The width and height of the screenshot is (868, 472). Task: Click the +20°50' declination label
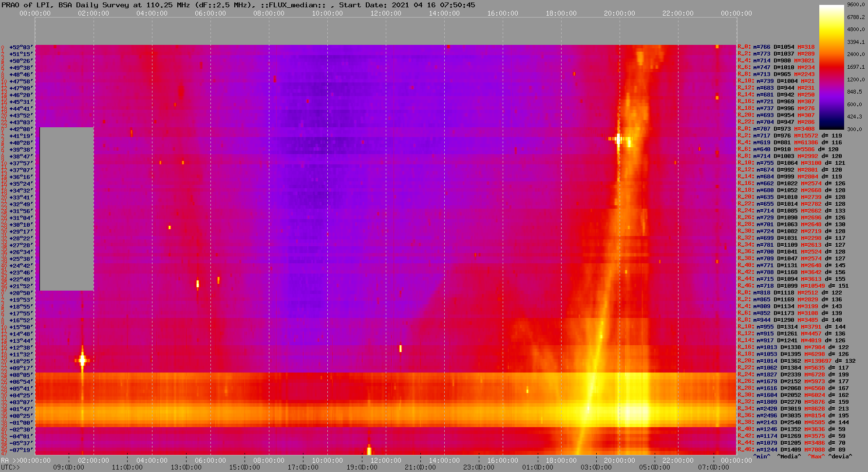pos(21,293)
